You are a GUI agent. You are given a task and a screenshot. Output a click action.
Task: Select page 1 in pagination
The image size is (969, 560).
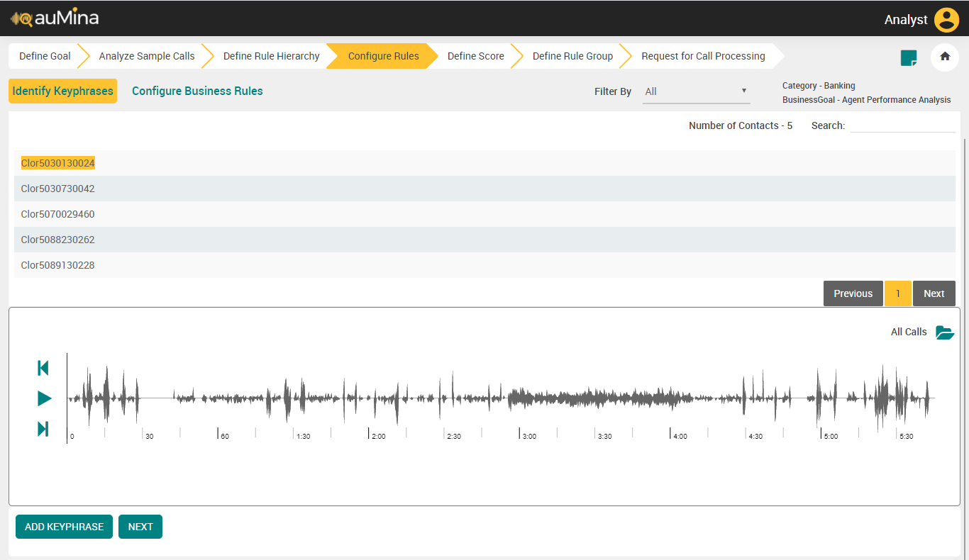click(898, 293)
